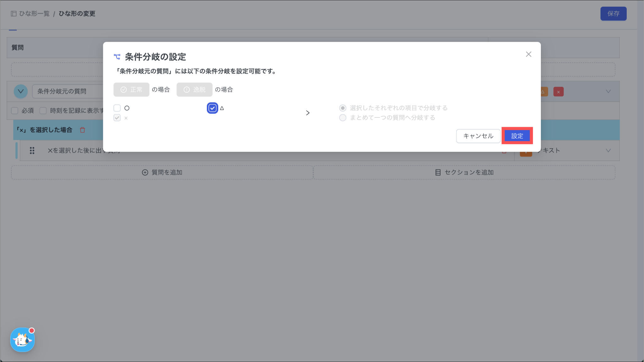Open the answer type dropdown chevron

tap(608, 92)
